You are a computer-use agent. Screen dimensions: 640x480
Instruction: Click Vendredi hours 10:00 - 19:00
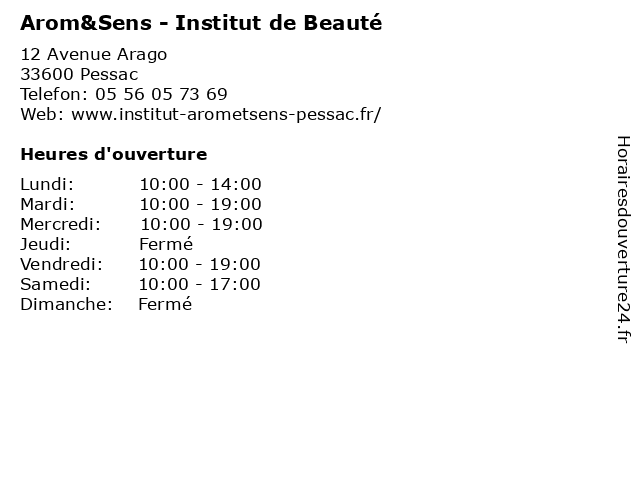point(200,264)
